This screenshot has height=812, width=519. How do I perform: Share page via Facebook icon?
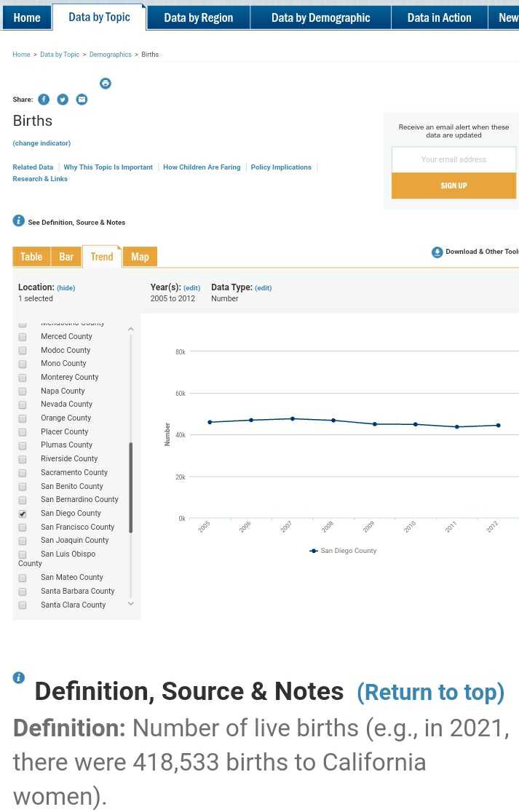44,100
